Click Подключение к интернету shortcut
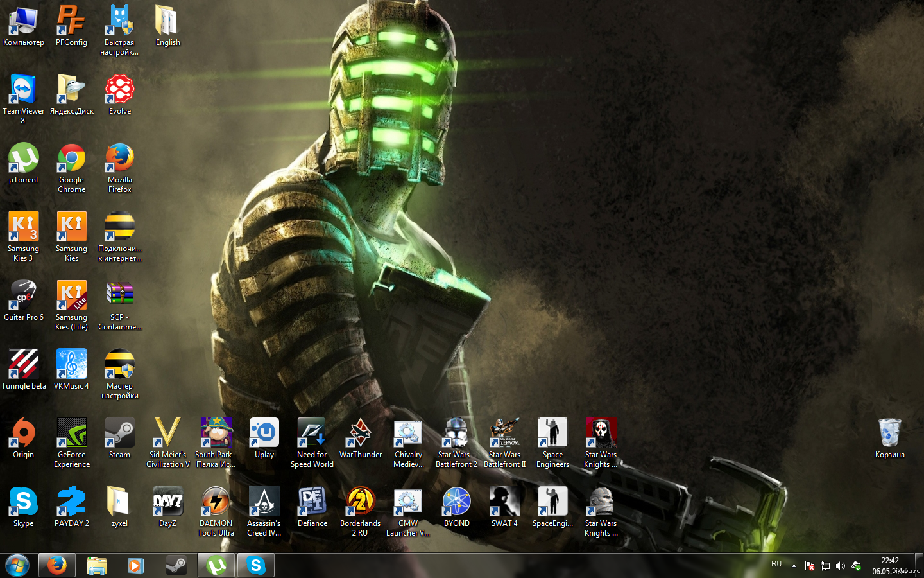This screenshot has height=578, width=924. (x=119, y=237)
